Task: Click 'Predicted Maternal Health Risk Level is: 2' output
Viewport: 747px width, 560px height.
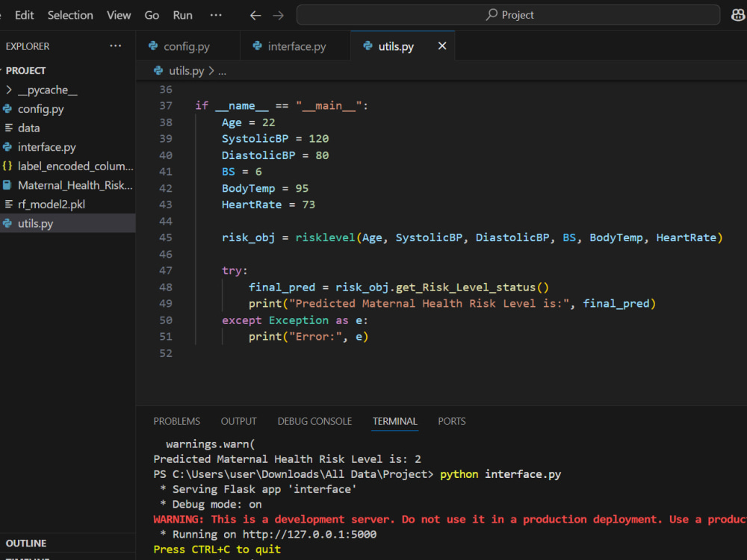Action: [x=287, y=459]
